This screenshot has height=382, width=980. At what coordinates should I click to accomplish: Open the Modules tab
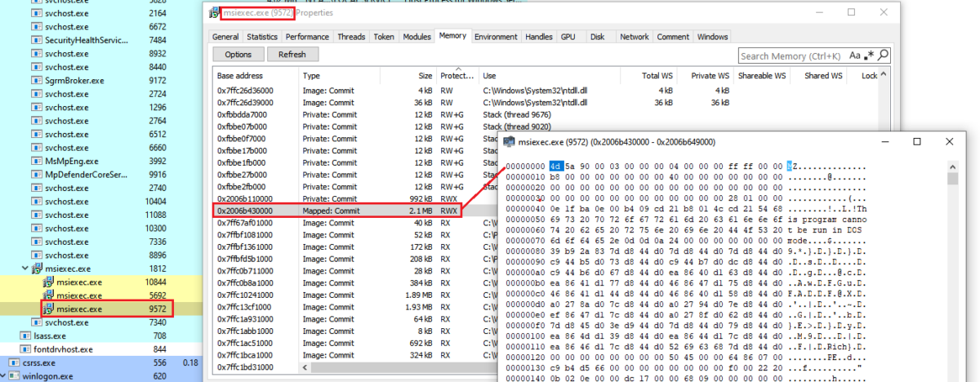(416, 37)
